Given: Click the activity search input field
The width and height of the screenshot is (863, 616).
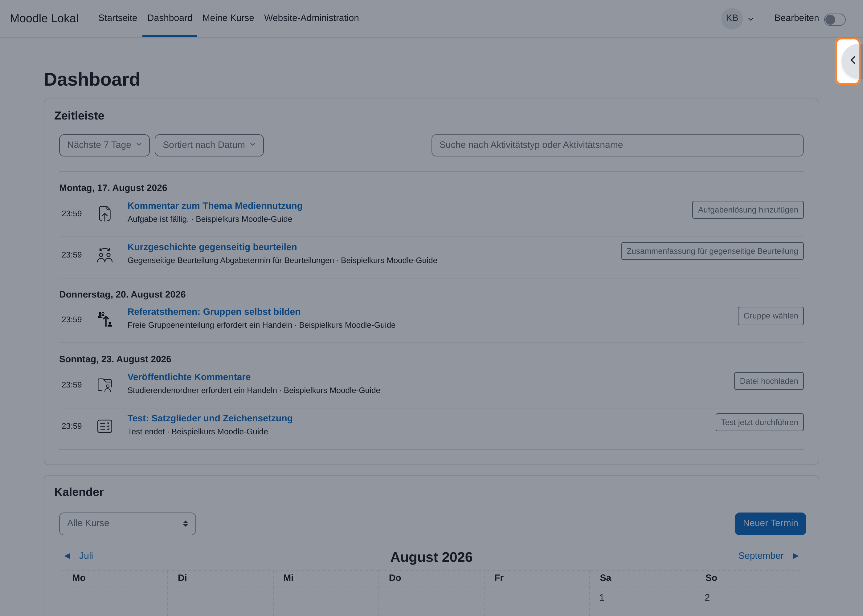Looking at the screenshot, I should pos(617,145).
